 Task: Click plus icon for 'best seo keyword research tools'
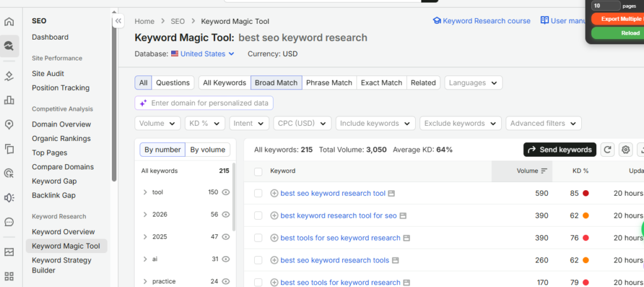274,261
